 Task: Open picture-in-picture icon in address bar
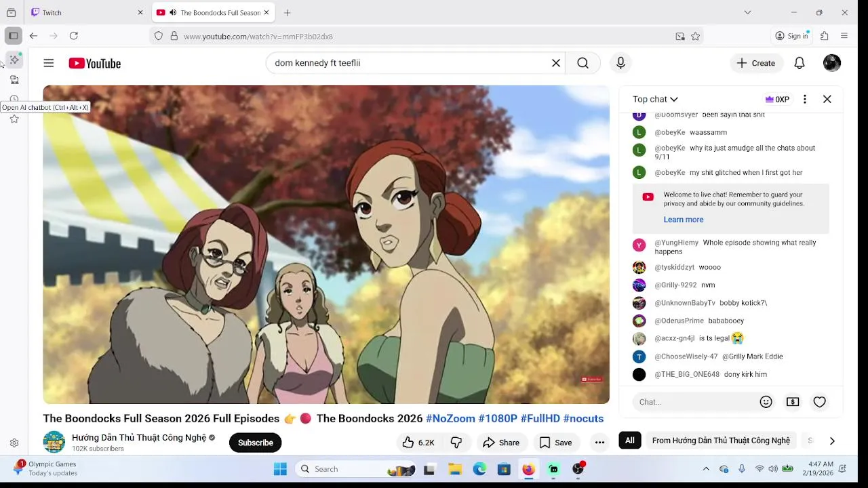coord(680,36)
